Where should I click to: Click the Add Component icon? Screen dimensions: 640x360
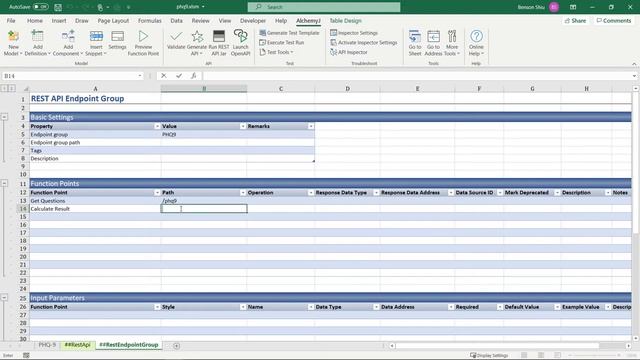(68, 43)
